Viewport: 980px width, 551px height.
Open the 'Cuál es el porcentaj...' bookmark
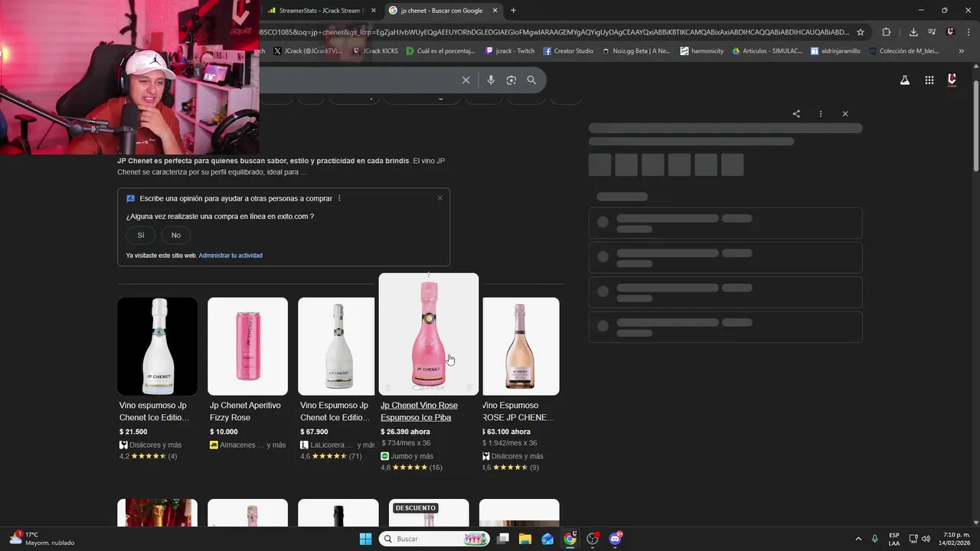point(440,51)
